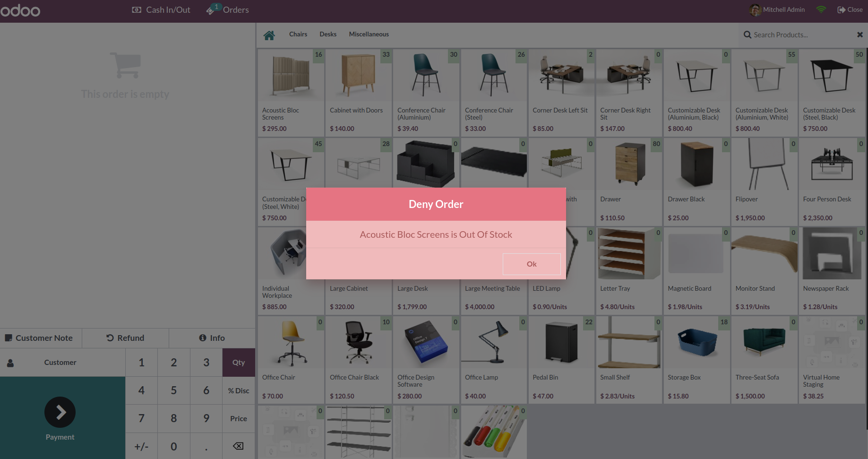Tap numpad key 9
868x459 pixels.
click(206, 418)
